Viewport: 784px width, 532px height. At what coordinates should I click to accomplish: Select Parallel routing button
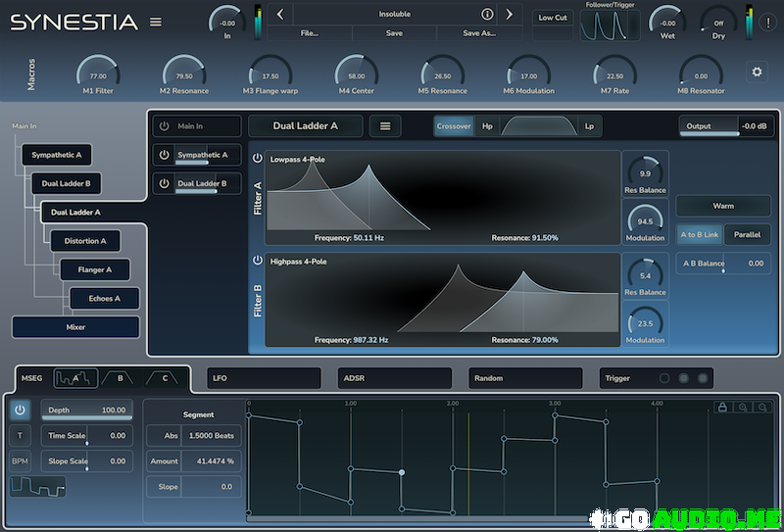click(747, 234)
